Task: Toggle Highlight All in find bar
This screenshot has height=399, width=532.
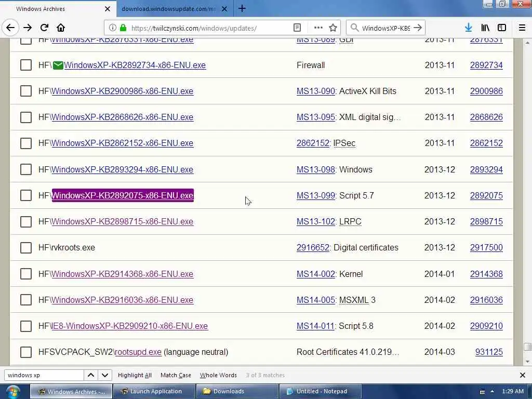Action: point(135,375)
